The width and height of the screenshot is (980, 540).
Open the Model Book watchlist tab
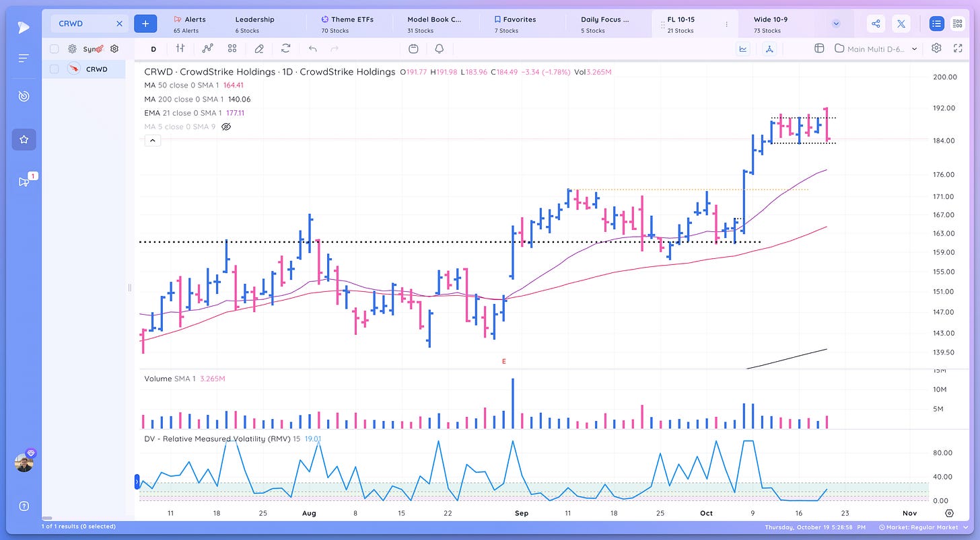tap(434, 24)
